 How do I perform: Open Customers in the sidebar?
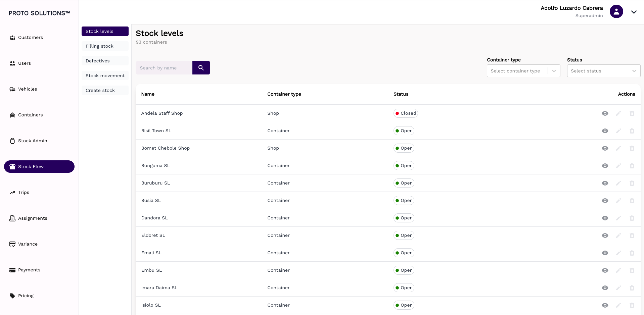pyautogui.click(x=39, y=38)
